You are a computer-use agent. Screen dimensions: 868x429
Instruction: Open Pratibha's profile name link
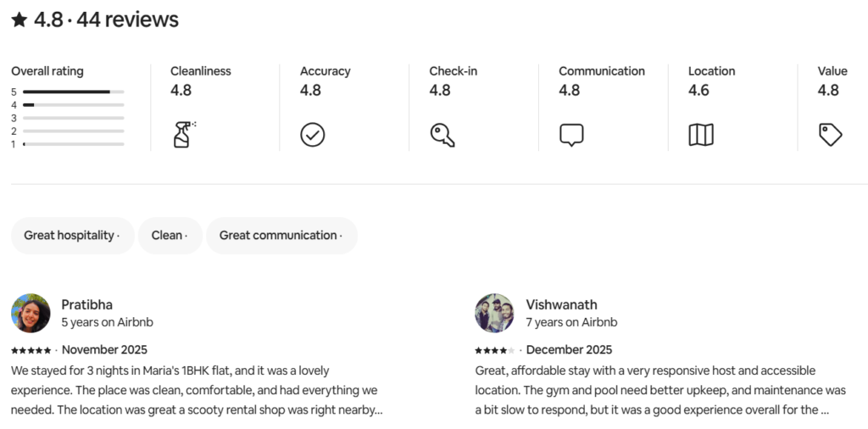pos(86,304)
